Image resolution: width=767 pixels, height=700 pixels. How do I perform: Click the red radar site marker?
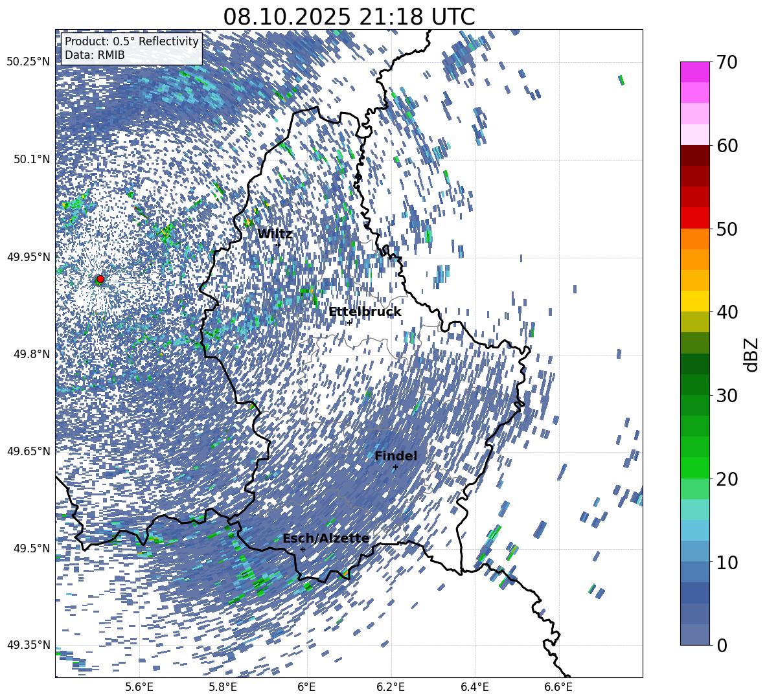100,279
